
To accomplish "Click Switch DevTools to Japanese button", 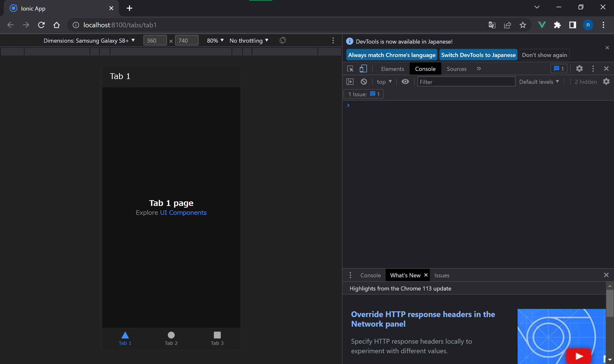I will tap(478, 55).
